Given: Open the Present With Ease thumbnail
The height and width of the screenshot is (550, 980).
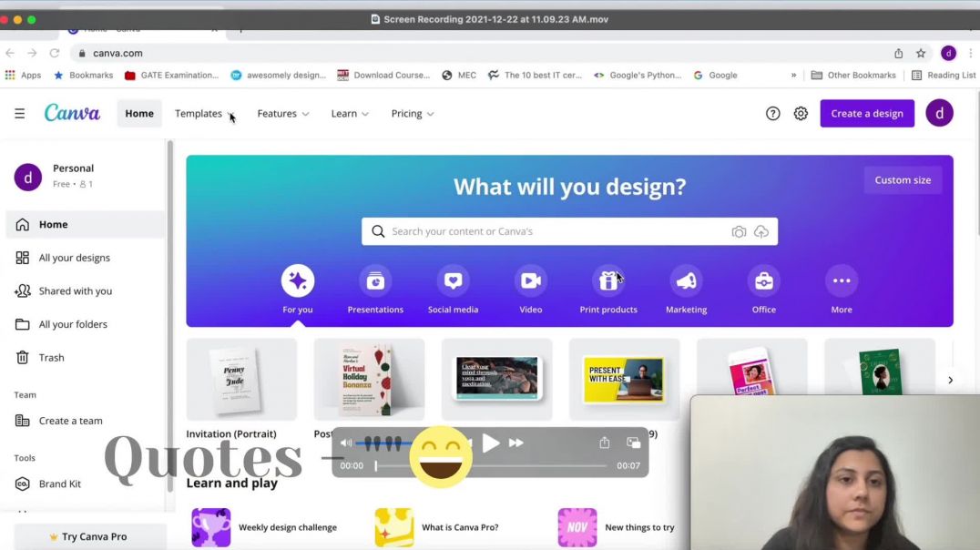Looking at the screenshot, I should click(624, 380).
